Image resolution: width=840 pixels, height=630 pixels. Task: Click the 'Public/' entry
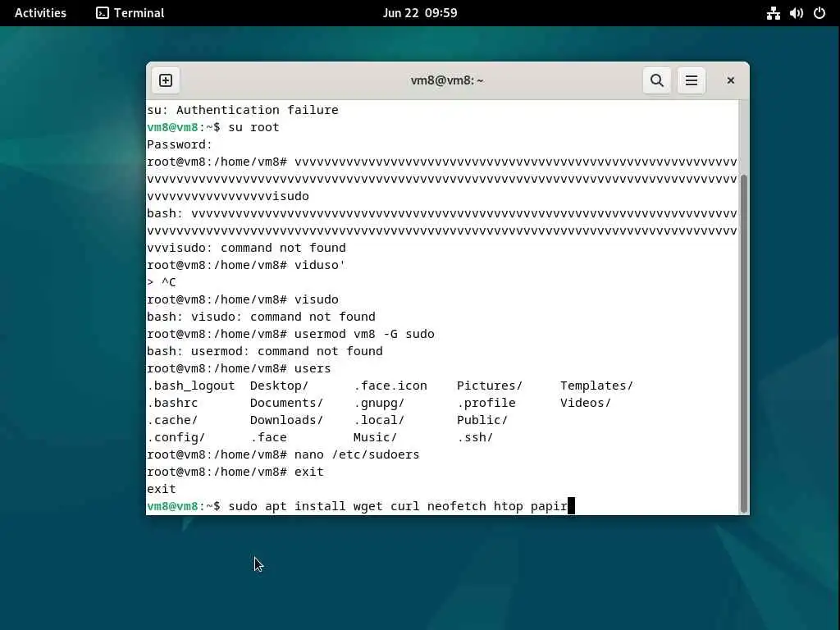(482, 420)
